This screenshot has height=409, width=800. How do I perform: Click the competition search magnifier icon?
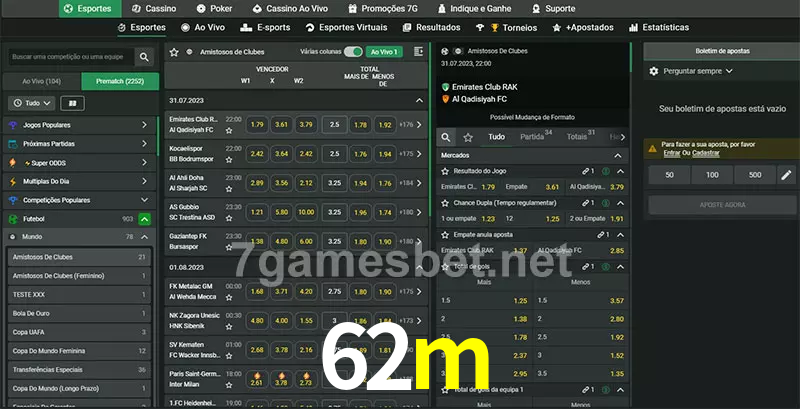[145, 58]
